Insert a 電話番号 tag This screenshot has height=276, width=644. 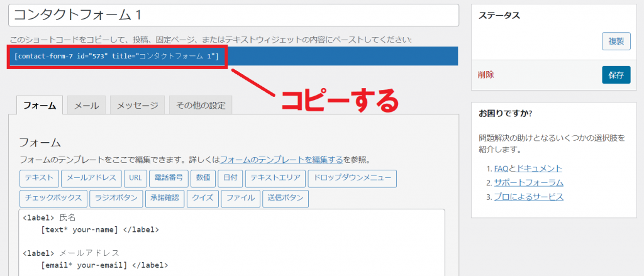click(x=169, y=179)
